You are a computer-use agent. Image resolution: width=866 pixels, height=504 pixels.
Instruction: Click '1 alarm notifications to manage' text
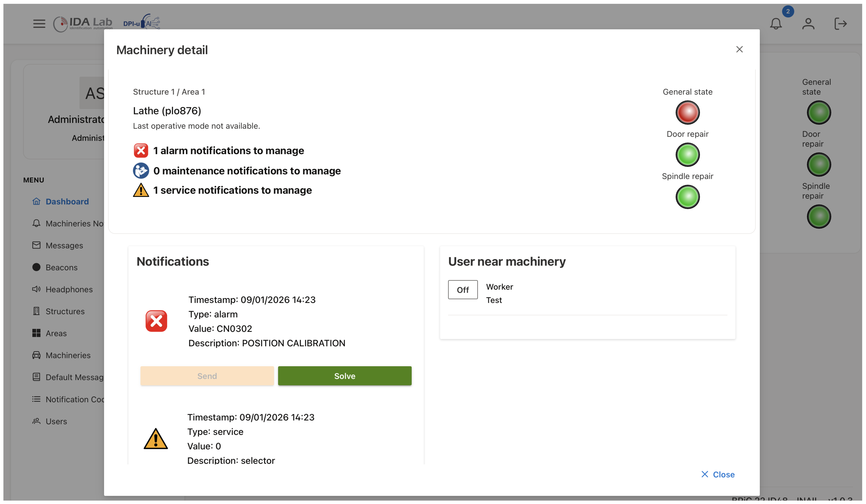point(228,151)
